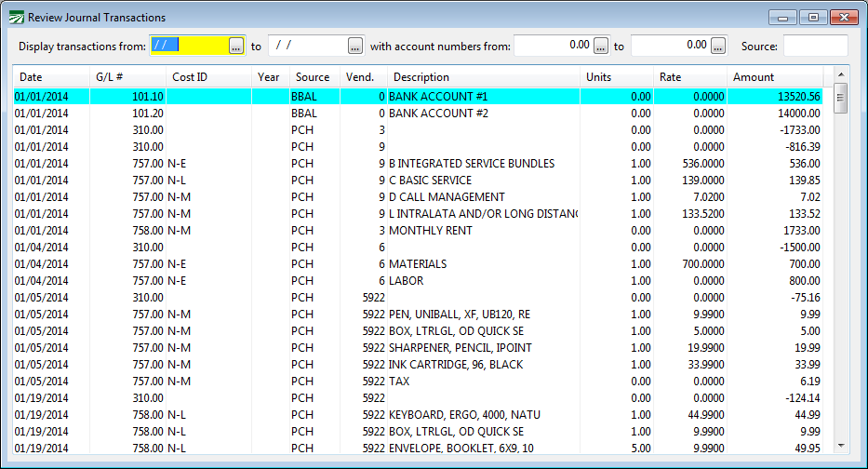The image size is (868, 469).
Task: Click the Description column header
Action: [484, 77]
